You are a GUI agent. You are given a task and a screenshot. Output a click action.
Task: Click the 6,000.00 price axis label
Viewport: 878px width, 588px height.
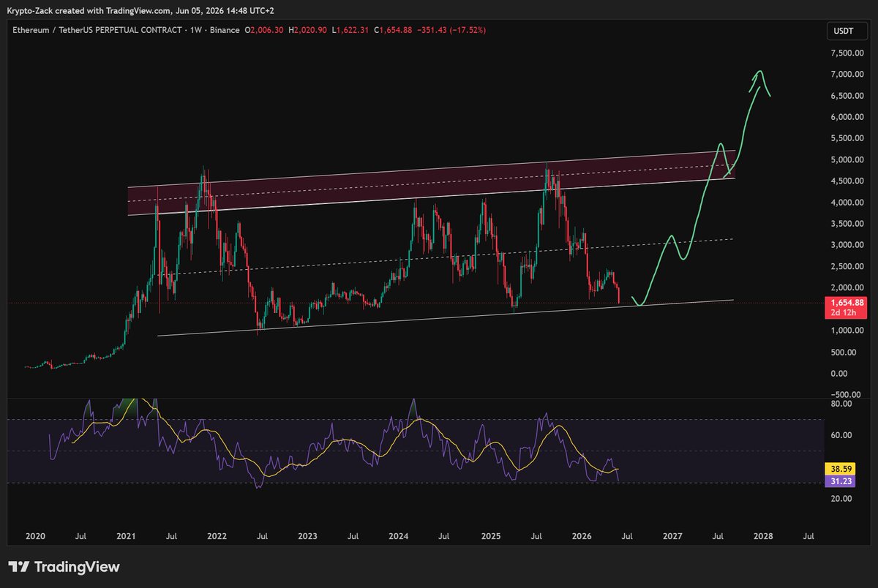point(847,117)
